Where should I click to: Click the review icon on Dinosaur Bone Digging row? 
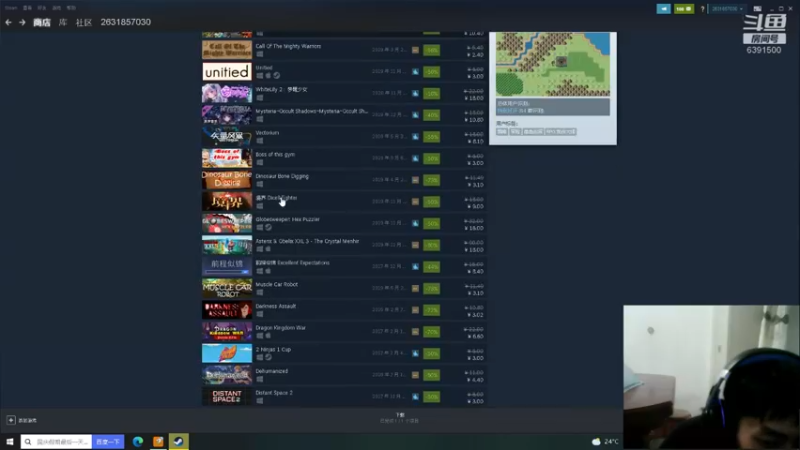415,180
